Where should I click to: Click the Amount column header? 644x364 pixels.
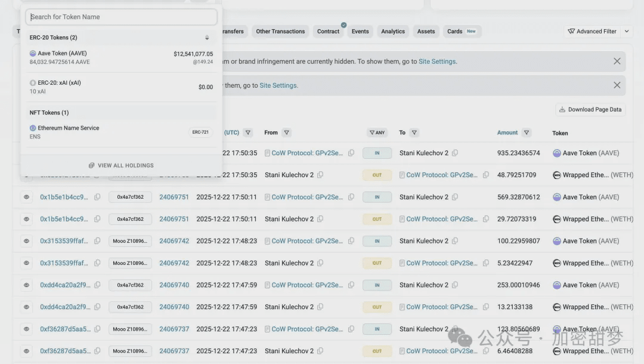click(507, 132)
